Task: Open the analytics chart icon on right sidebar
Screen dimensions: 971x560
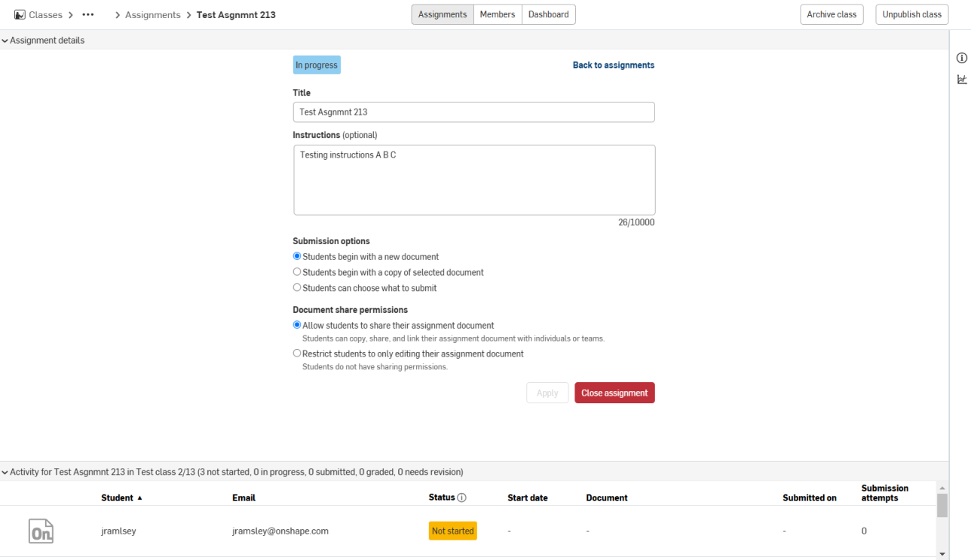Action: [962, 79]
